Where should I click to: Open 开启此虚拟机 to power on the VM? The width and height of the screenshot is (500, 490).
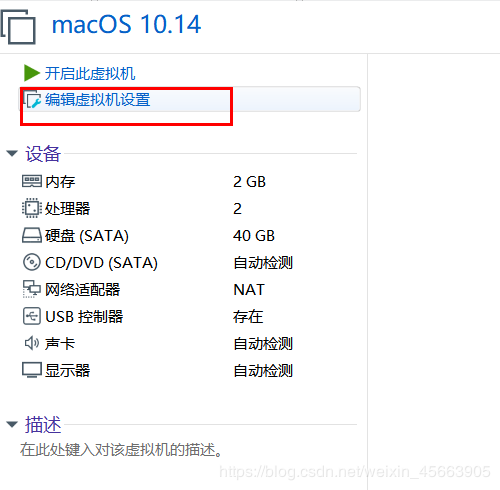point(90,73)
